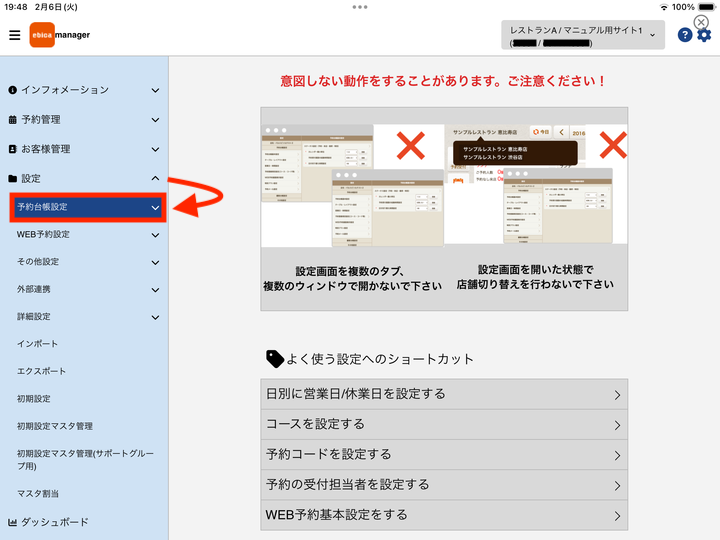Expand the 外部連携 chevron

point(156,290)
